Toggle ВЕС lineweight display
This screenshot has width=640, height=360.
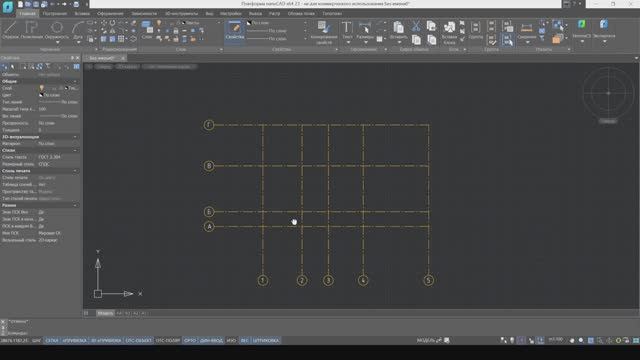click(x=244, y=340)
